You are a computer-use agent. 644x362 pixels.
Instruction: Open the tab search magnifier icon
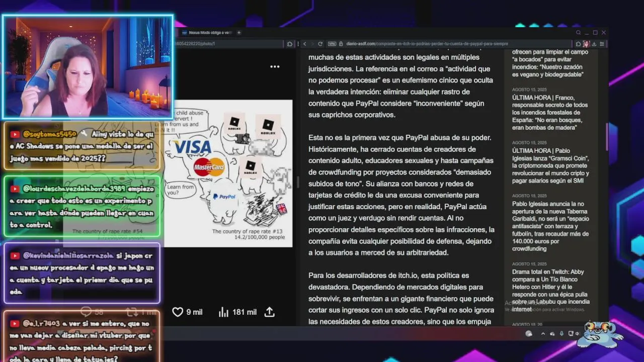point(579,33)
